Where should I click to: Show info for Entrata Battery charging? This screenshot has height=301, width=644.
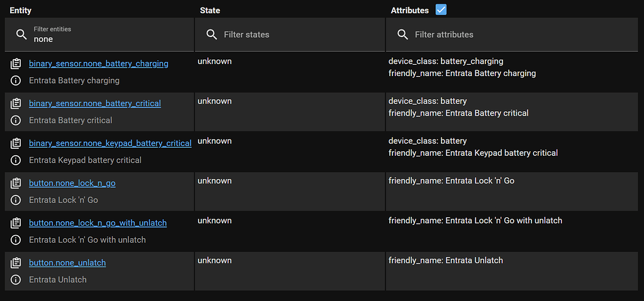click(16, 80)
